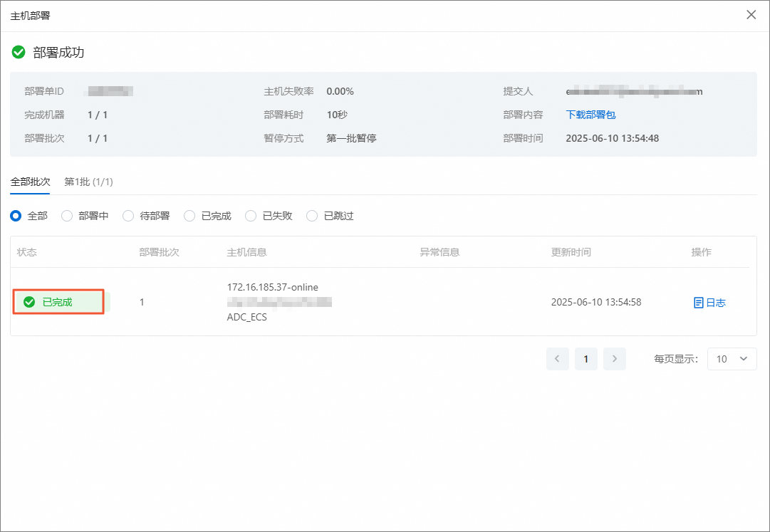This screenshot has height=532, width=770.
Task: Select the 已跳过 radio filter
Action: (312, 216)
